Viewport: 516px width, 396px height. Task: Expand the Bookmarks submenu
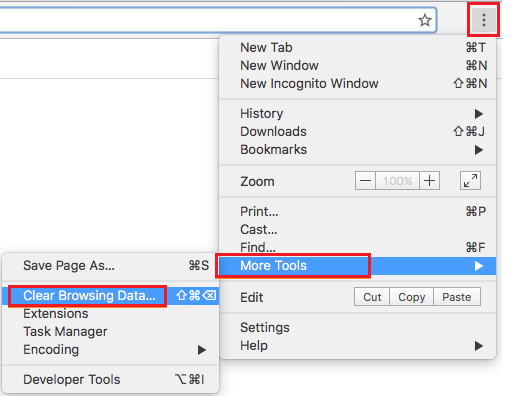click(x=357, y=150)
